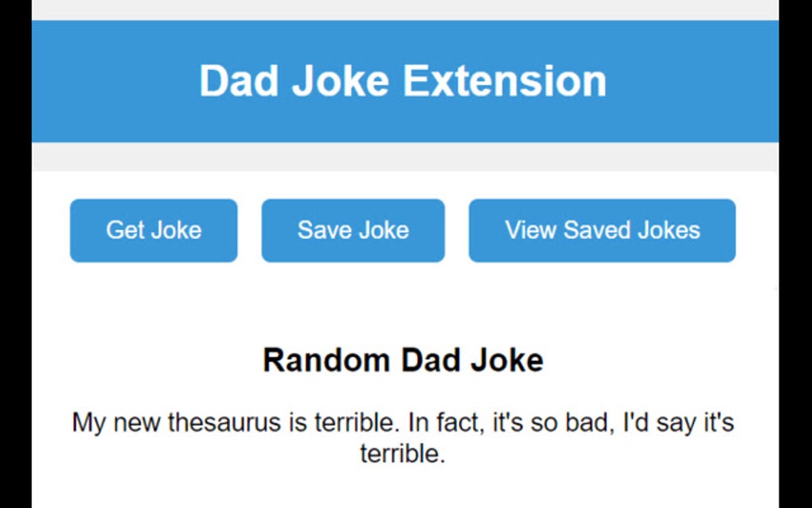
Task: Click the Random Dad Joke heading
Action: (x=403, y=359)
